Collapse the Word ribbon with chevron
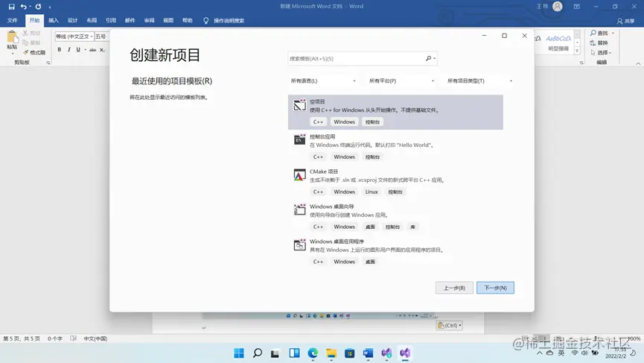This screenshot has width=644, height=363. (638, 63)
